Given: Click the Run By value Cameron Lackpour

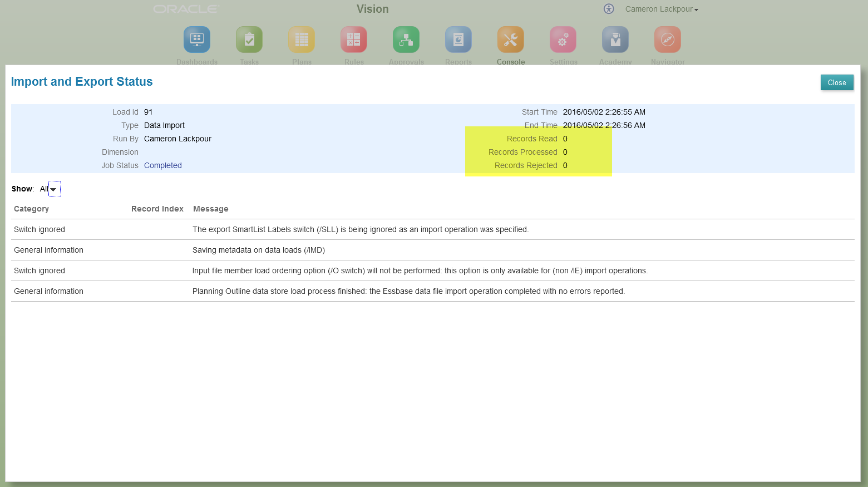Looking at the screenshot, I should 177,139.
